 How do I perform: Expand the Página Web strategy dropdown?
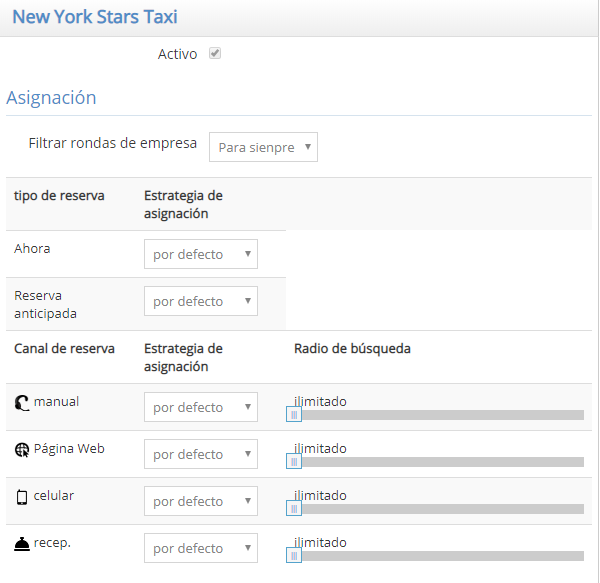coord(201,454)
